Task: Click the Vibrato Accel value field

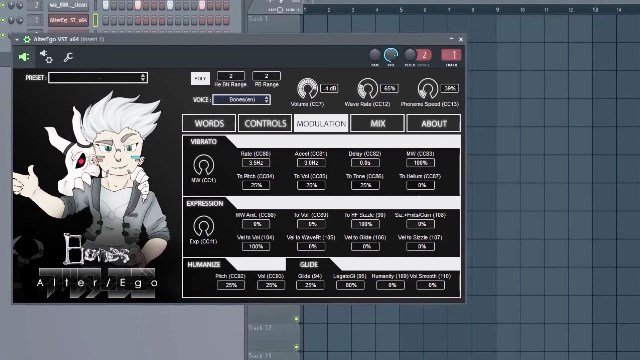Action: (x=311, y=163)
